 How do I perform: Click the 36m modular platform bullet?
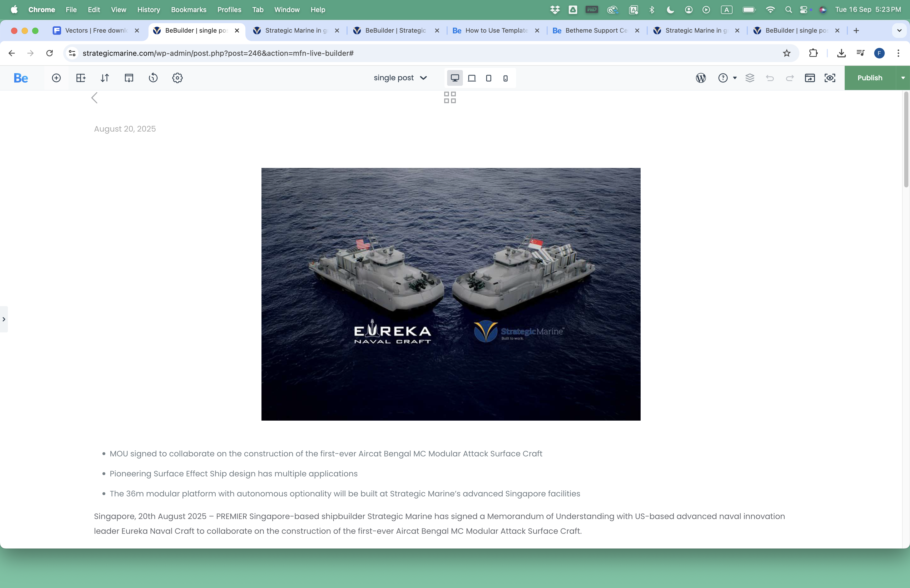[345, 493]
